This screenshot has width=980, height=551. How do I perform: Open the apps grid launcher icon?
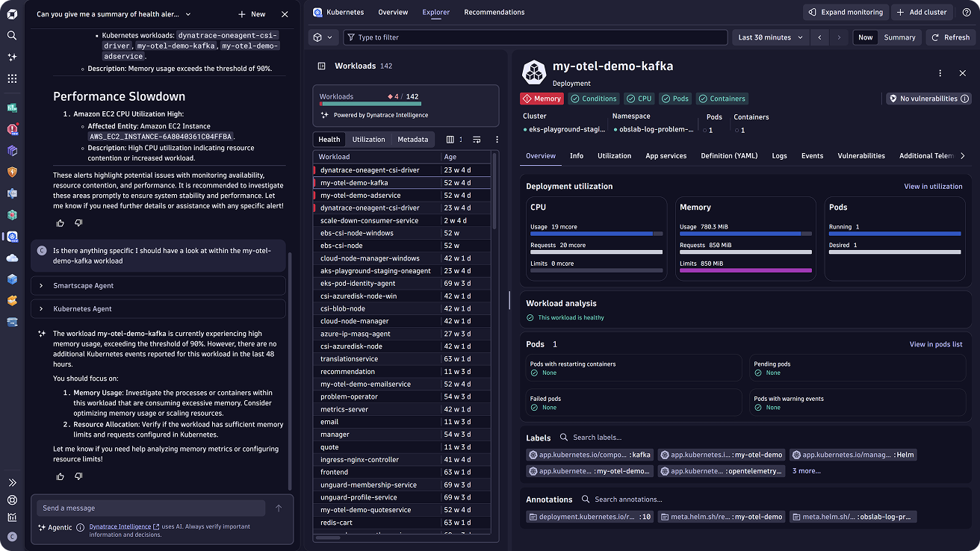click(12, 78)
